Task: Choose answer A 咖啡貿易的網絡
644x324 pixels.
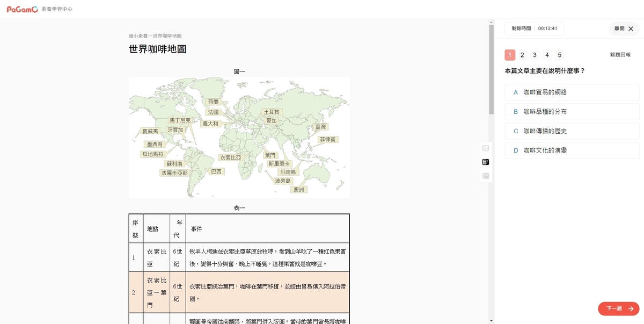Action: pos(572,92)
